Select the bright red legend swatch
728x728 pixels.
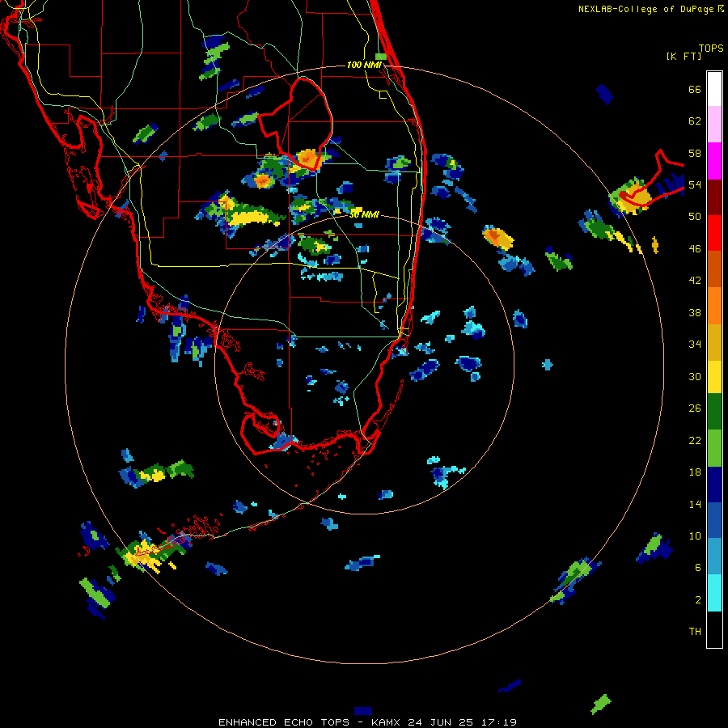(x=714, y=233)
